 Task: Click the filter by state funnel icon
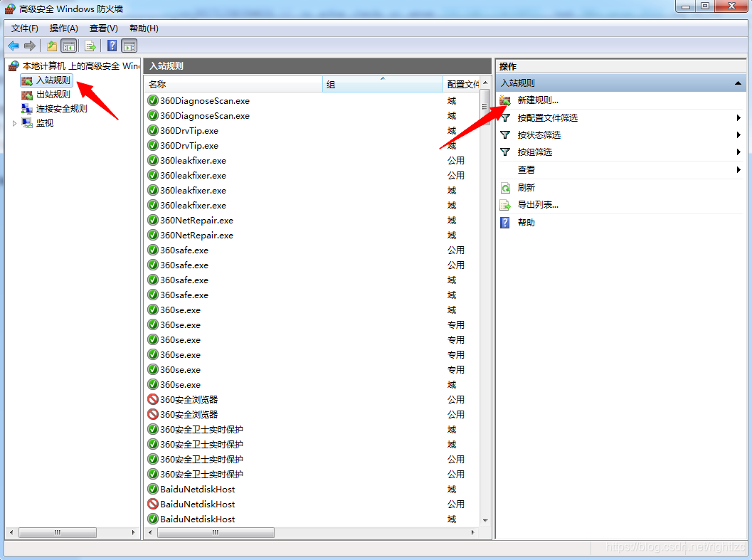(505, 135)
